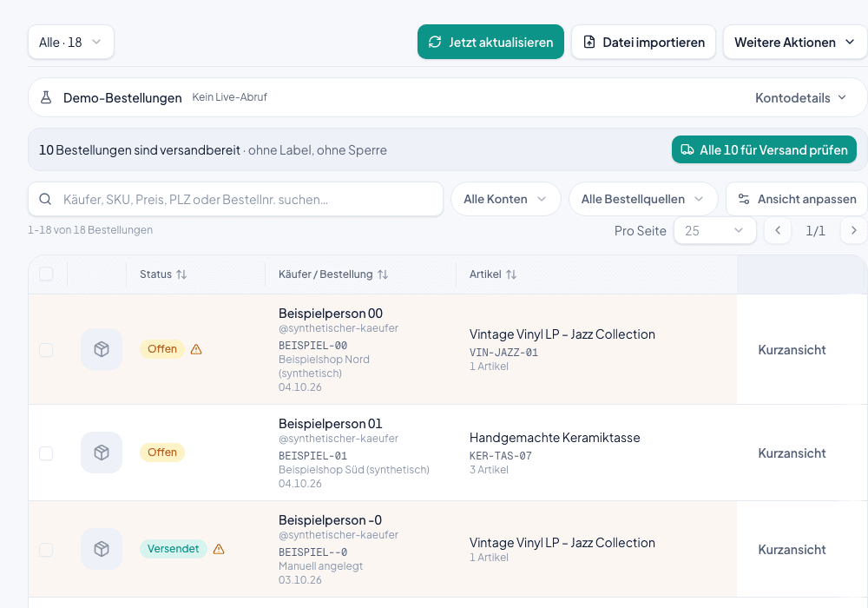Sort by Status column arrows
This screenshot has width=868, height=608.
[x=181, y=274]
